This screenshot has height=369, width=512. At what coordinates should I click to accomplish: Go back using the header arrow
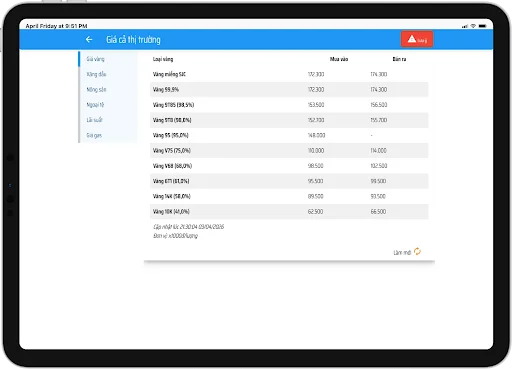pyautogui.click(x=89, y=39)
